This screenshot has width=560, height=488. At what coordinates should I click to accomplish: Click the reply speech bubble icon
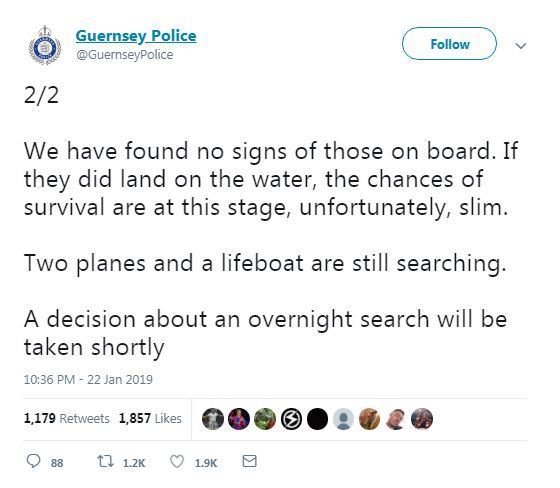[33, 461]
